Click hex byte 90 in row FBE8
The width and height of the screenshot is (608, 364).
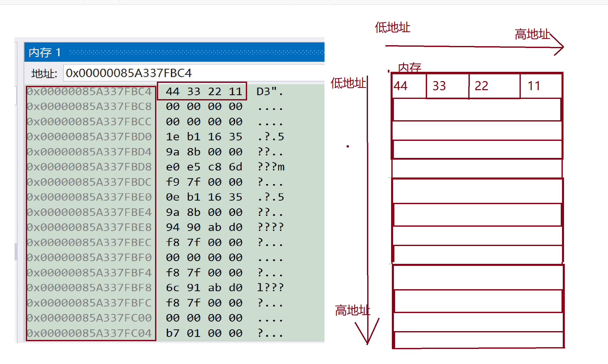pyautogui.click(x=194, y=227)
